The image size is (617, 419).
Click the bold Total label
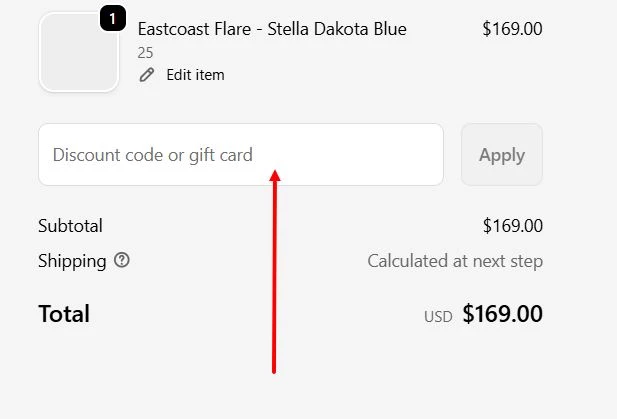[x=64, y=314]
